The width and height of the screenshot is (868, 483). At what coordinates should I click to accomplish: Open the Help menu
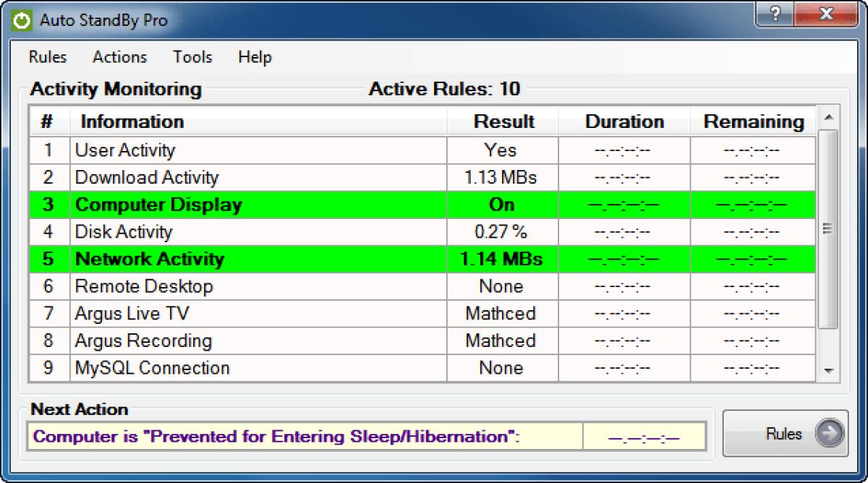(x=255, y=57)
